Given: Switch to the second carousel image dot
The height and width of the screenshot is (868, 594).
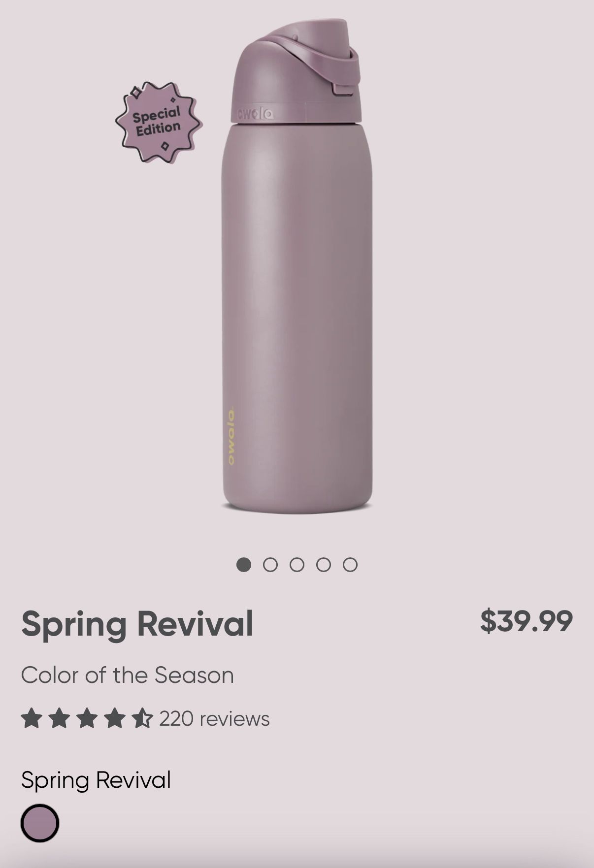Looking at the screenshot, I should 270,565.
